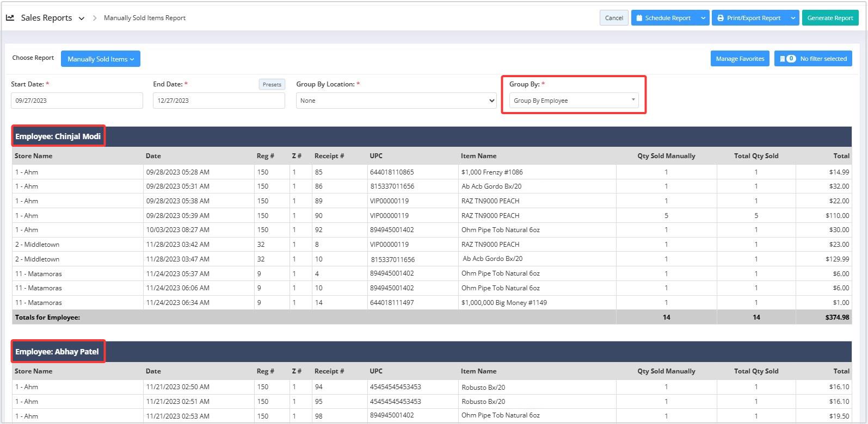Open the Group By Employee dropdown
868x424 pixels.
click(574, 101)
